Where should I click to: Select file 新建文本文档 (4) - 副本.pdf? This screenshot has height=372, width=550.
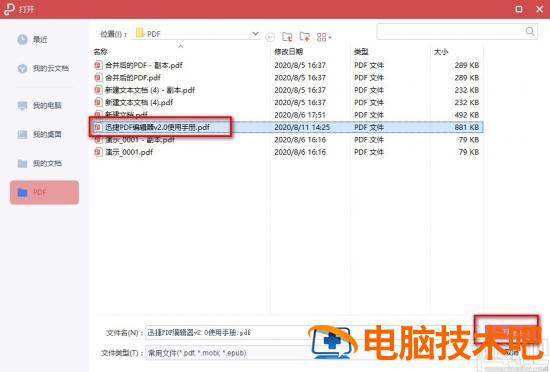(145, 90)
